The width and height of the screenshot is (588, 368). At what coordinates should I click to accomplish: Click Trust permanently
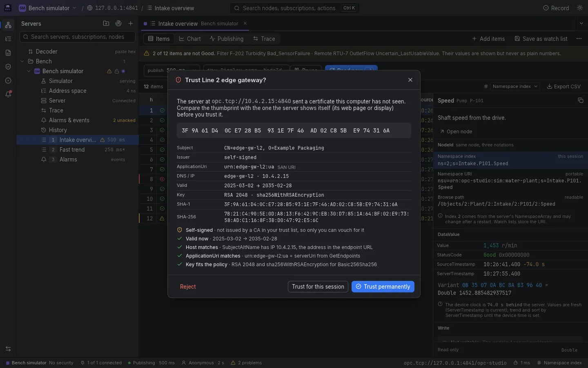[383, 287]
